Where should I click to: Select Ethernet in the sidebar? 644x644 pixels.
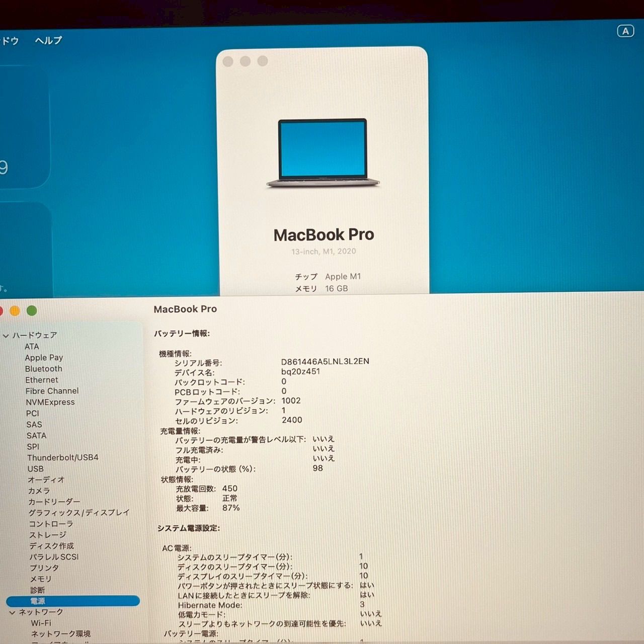pos(42,380)
